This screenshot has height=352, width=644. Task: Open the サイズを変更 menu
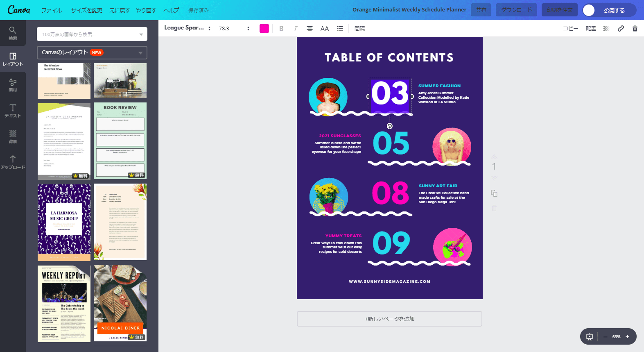click(86, 10)
